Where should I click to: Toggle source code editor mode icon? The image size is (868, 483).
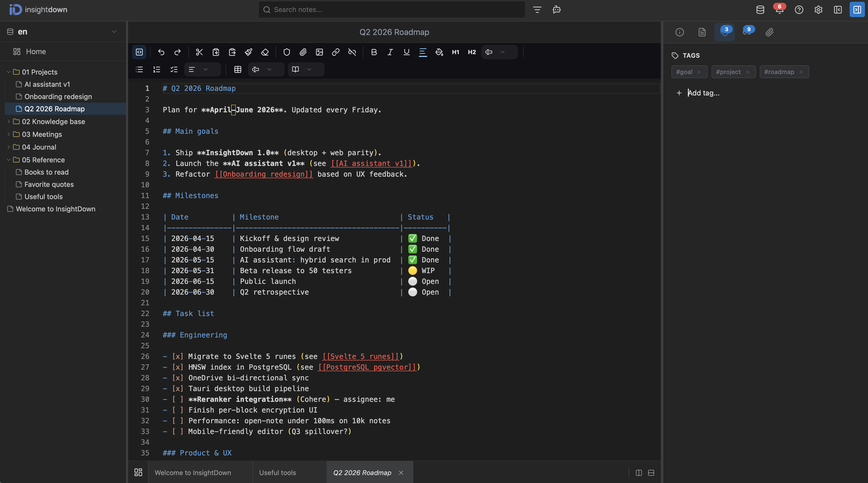click(139, 52)
